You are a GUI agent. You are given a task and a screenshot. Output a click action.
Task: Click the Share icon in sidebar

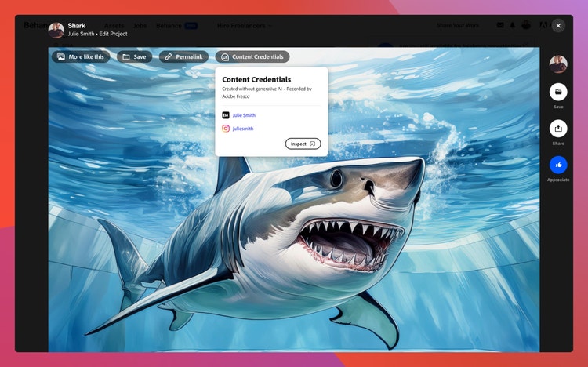558,129
